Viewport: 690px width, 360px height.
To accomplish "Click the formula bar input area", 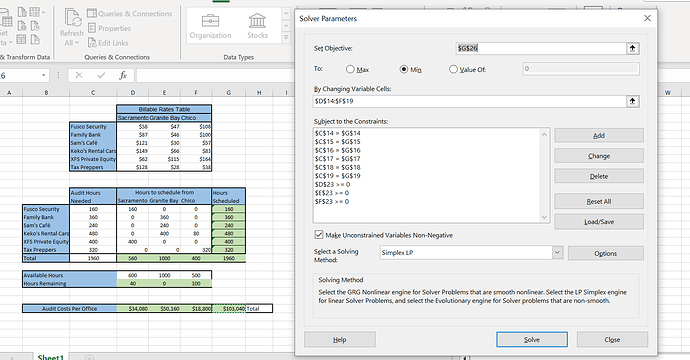I will click(215, 75).
